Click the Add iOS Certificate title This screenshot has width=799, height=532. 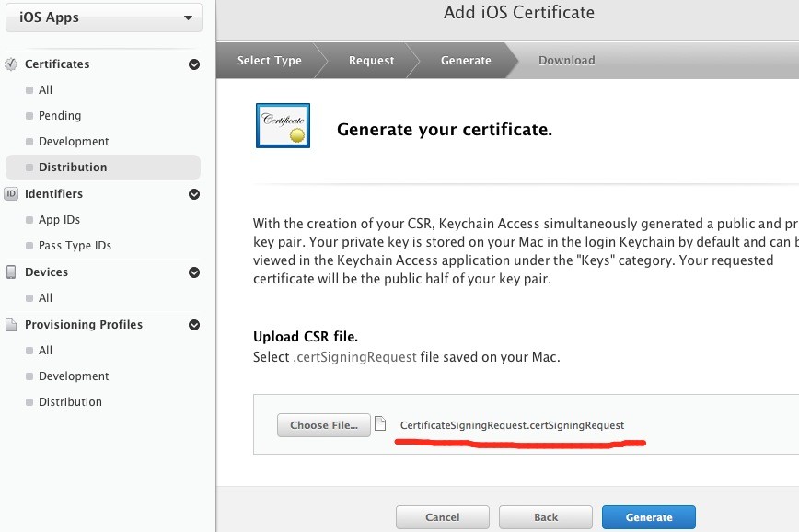click(x=519, y=12)
